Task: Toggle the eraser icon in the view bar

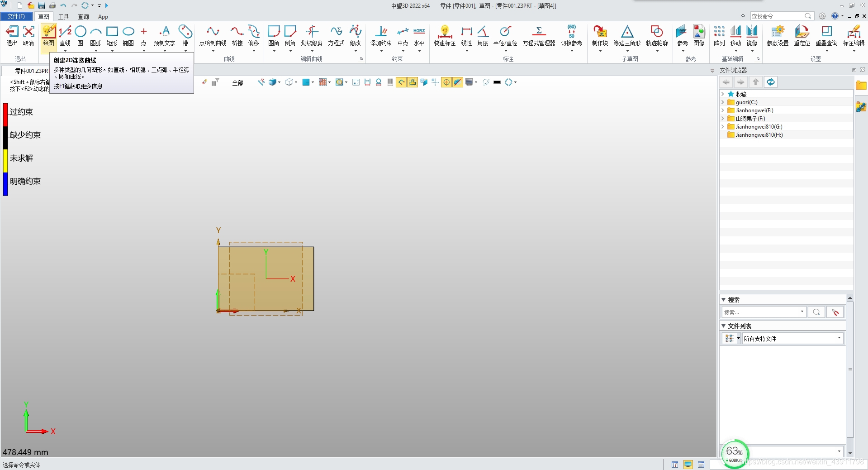Action: 204,82
